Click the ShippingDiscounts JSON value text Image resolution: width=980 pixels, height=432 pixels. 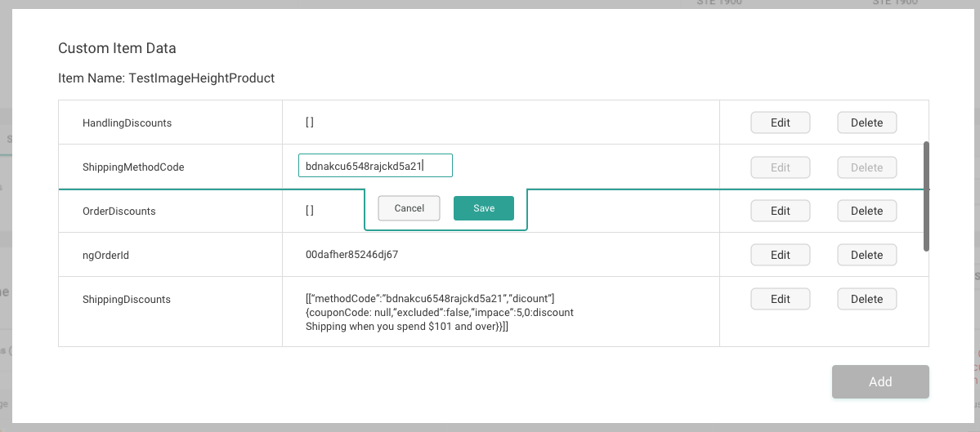tap(440, 311)
